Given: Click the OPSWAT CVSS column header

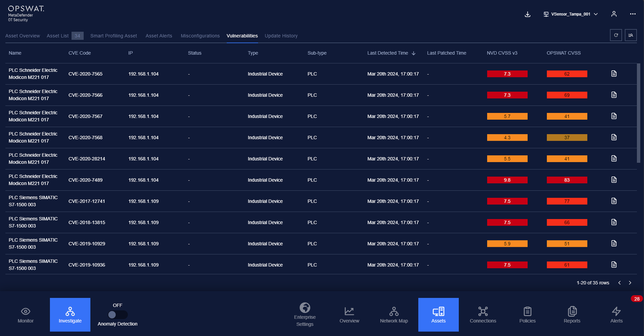Looking at the screenshot, I should (564, 53).
